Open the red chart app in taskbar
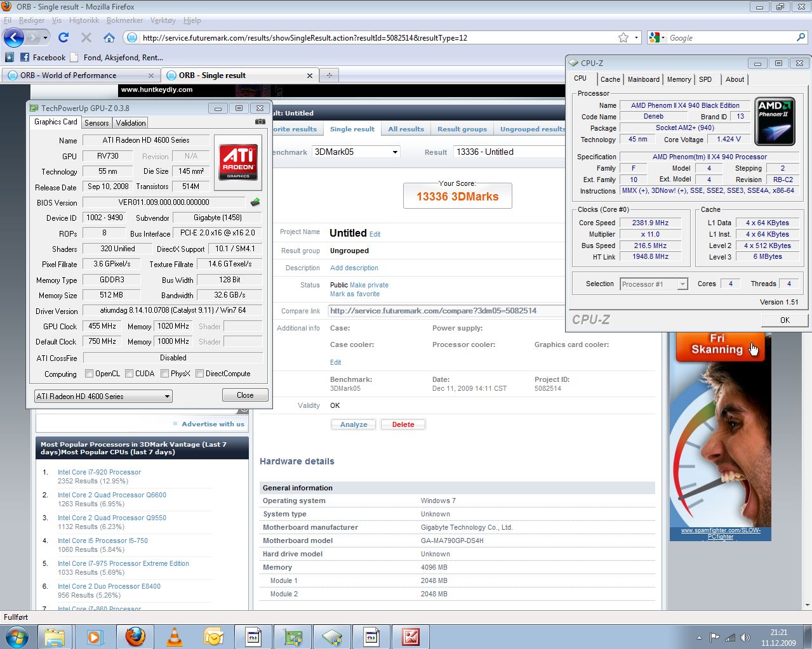Screen dimensions: 812x649 (x=411, y=636)
